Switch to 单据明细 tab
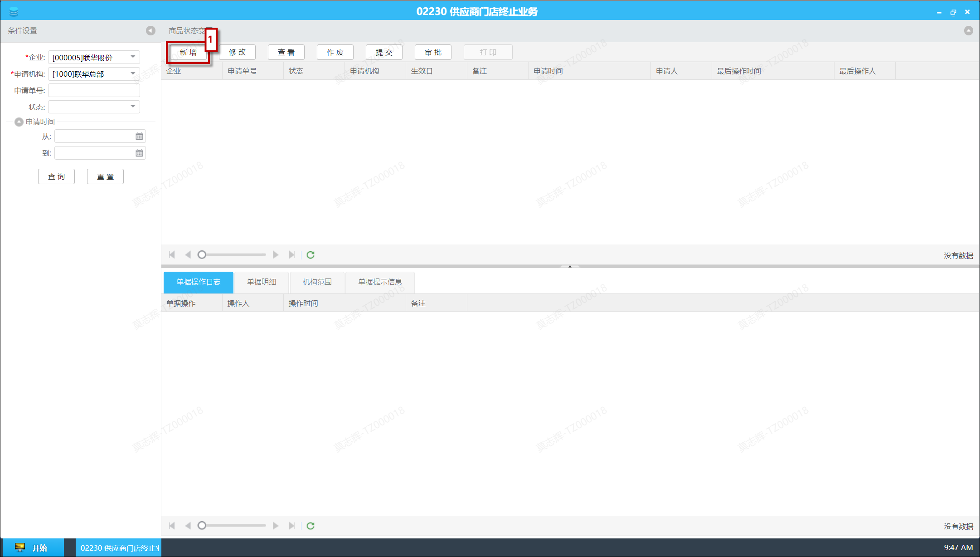 [262, 282]
